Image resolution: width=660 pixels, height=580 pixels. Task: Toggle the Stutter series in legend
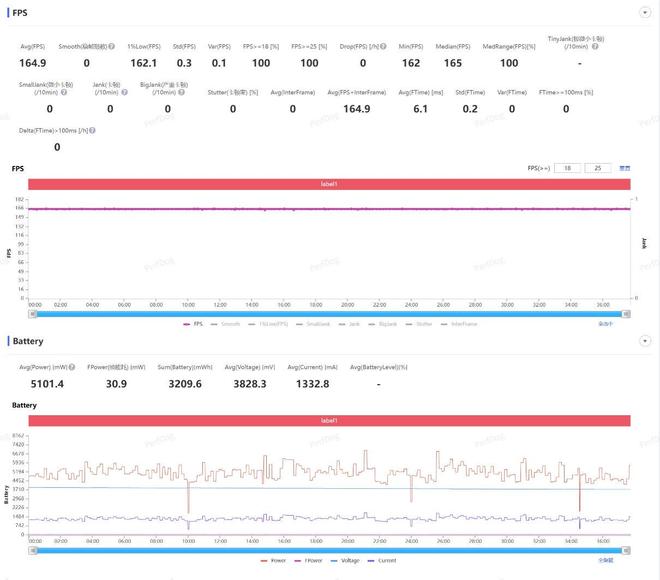tap(423, 324)
